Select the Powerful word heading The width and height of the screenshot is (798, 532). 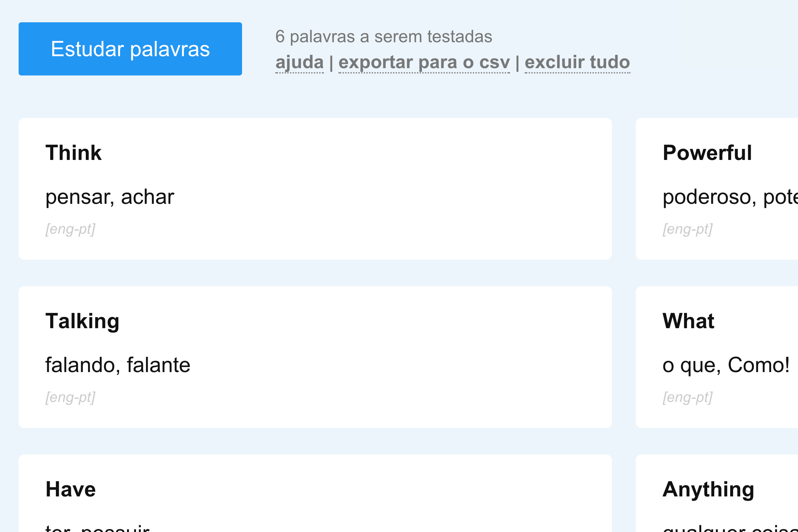tap(707, 153)
